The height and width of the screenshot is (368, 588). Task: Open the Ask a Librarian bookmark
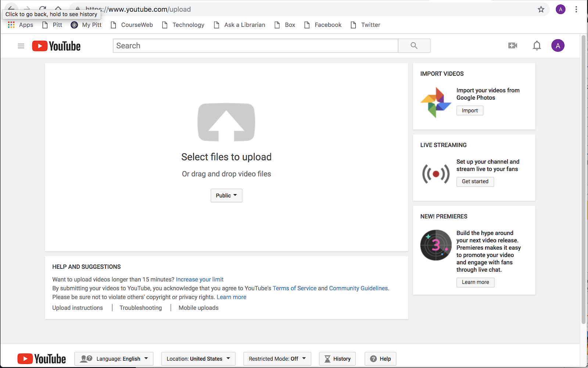[240, 25]
